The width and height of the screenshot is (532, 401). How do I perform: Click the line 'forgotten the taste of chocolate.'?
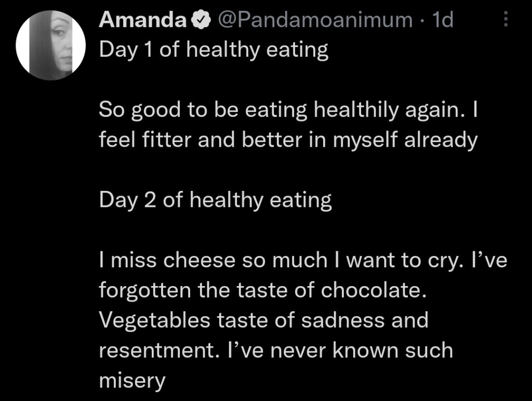click(263, 291)
